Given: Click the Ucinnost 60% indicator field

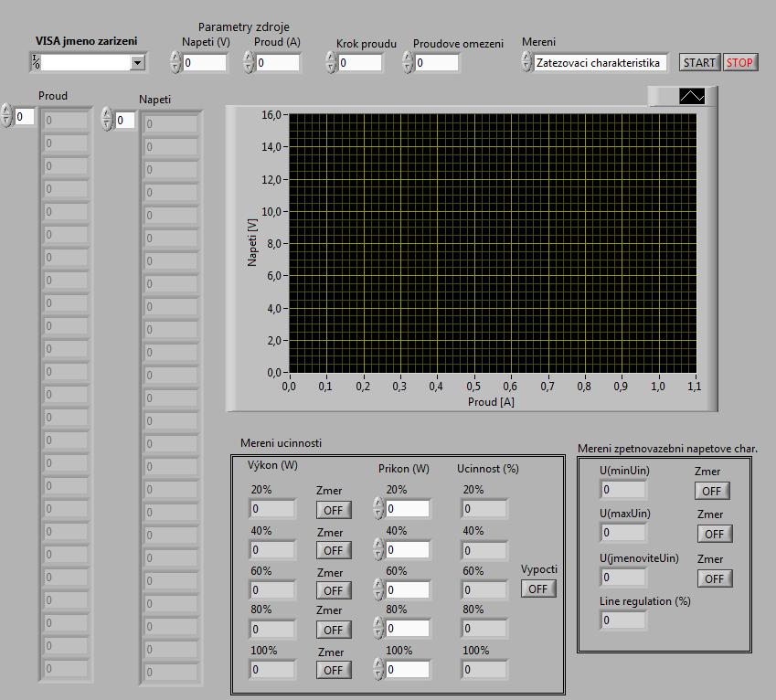Looking at the screenshot, I should point(484,590).
